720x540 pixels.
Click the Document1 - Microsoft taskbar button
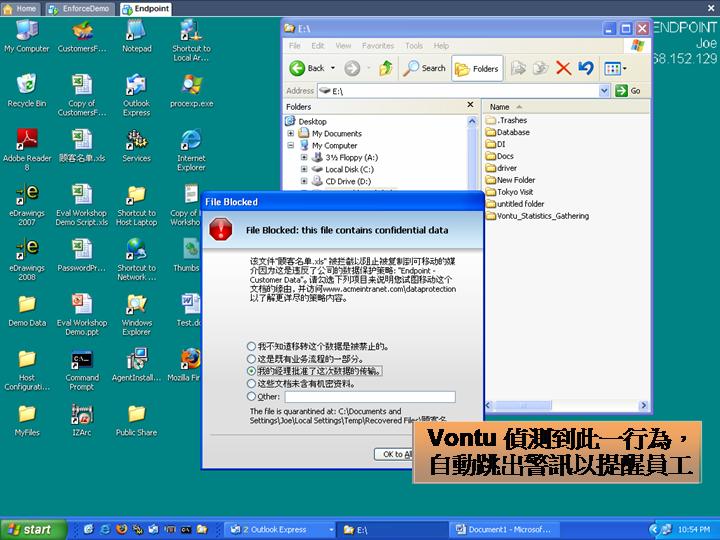coord(504,529)
